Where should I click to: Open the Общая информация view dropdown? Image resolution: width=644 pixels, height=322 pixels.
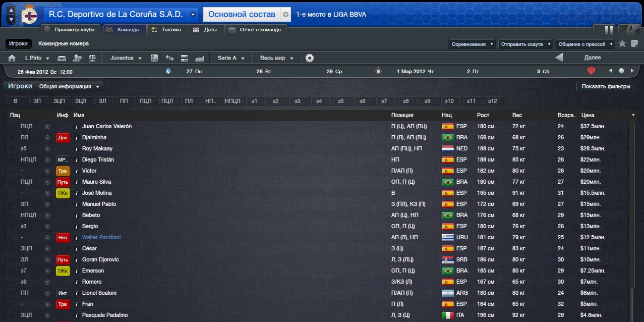pyautogui.click(x=70, y=86)
